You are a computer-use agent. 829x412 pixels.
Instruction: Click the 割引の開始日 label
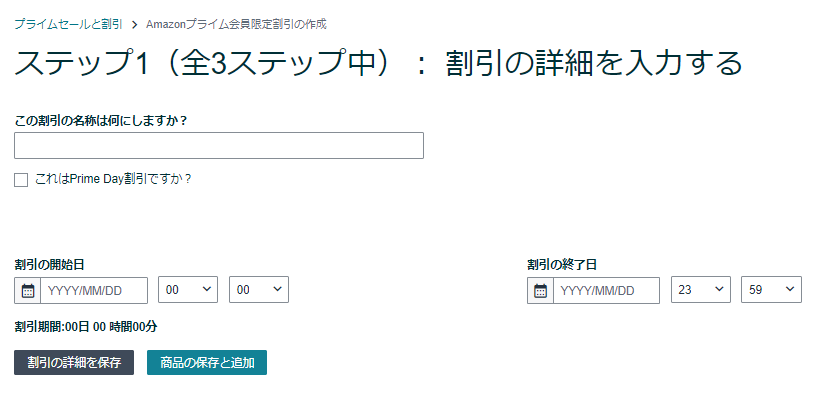49,265
